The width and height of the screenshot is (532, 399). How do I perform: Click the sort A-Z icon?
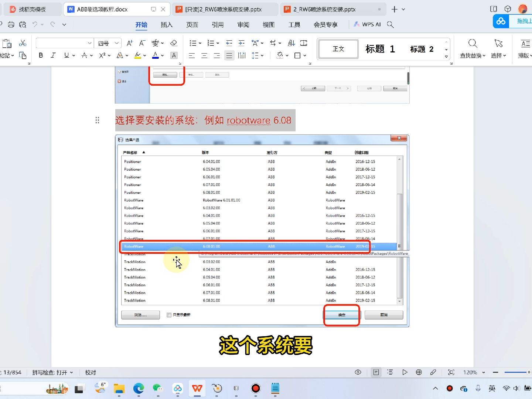tap(291, 43)
